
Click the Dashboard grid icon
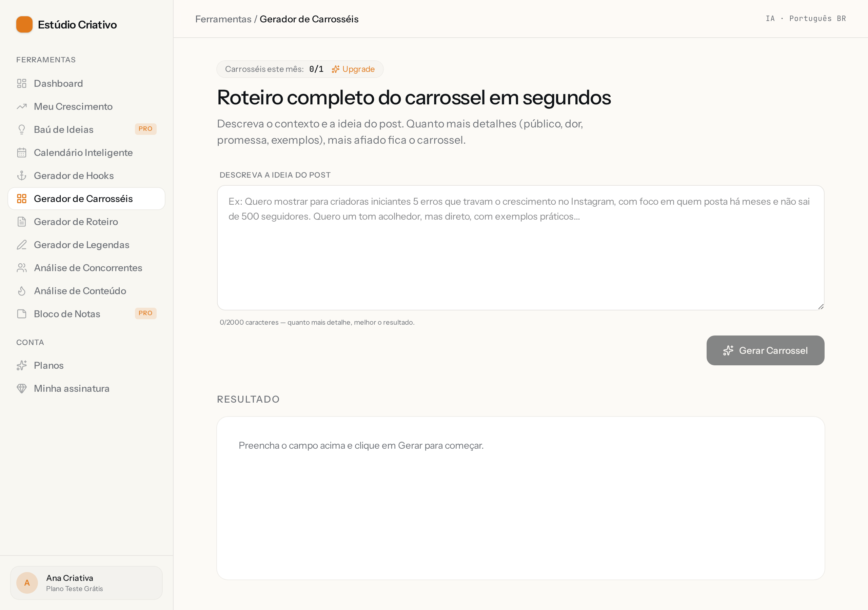(x=22, y=83)
